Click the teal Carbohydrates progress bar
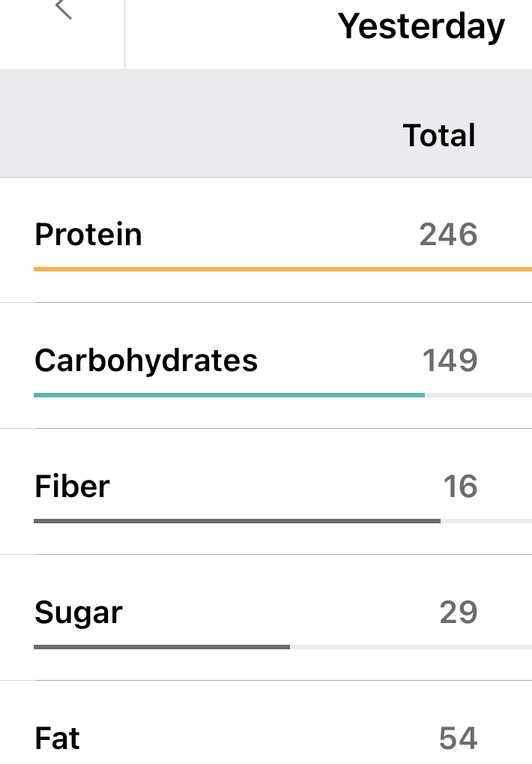The width and height of the screenshot is (532, 764). point(229,394)
